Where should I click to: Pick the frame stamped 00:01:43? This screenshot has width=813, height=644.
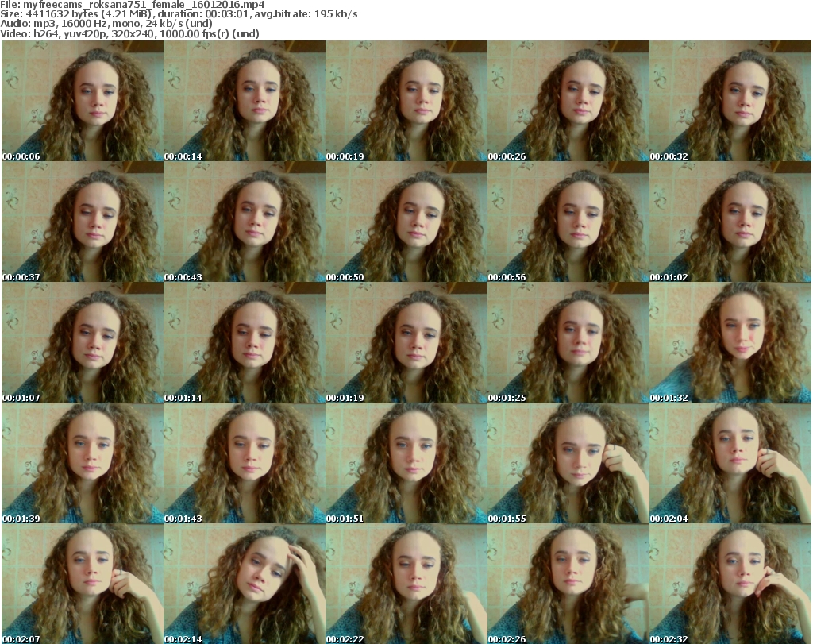click(x=245, y=464)
